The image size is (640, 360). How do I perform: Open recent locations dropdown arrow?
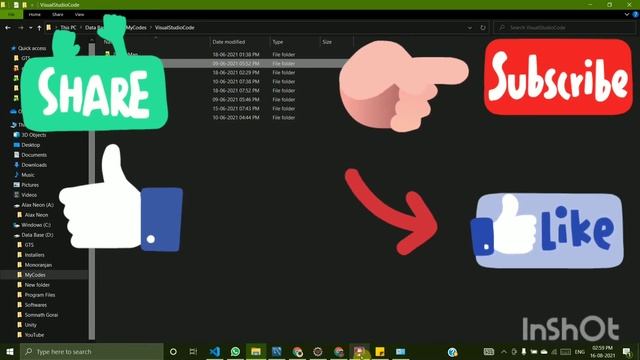[30, 28]
